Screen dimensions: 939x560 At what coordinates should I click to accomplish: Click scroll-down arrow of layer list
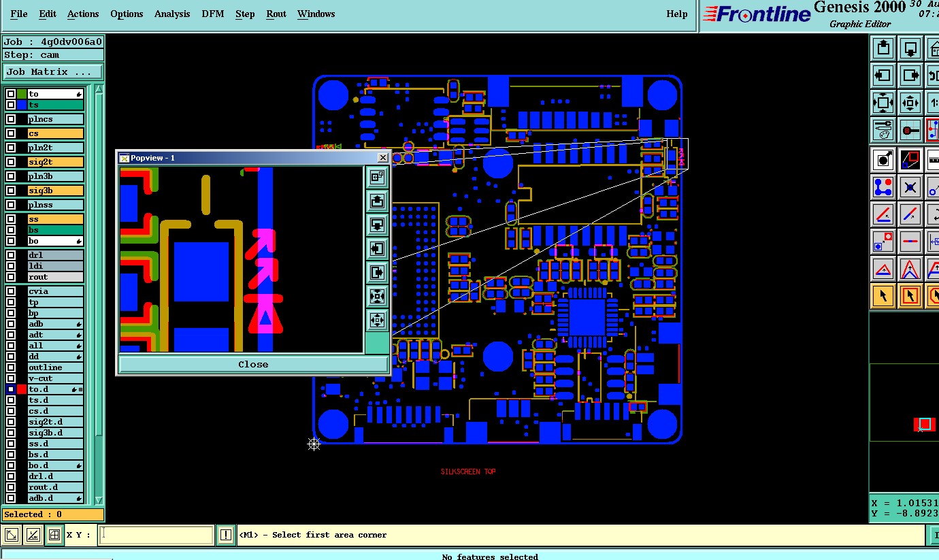click(x=99, y=500)
